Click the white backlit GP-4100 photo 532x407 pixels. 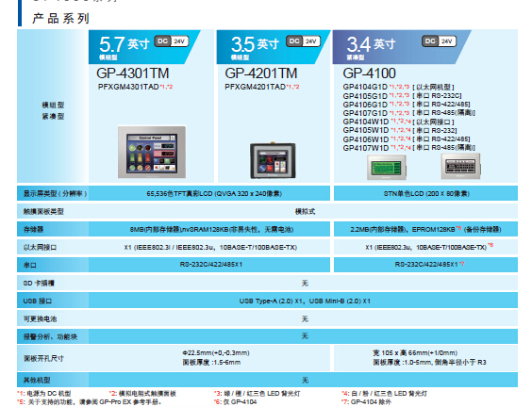460,166
